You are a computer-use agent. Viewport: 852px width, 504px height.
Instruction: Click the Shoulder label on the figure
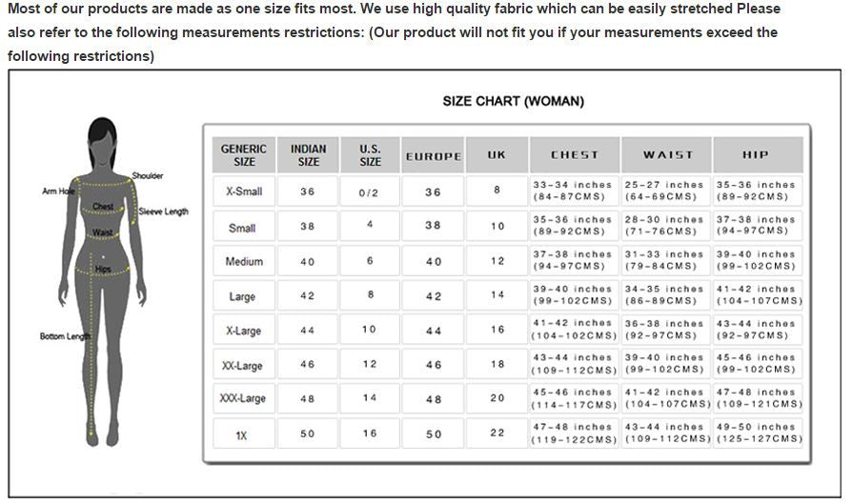click(148, 176)
